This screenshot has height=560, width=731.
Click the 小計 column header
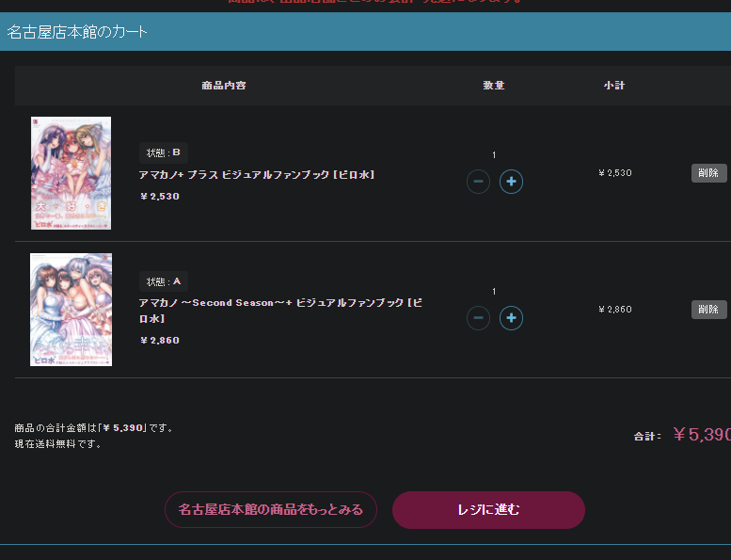[x=614, y=86]
